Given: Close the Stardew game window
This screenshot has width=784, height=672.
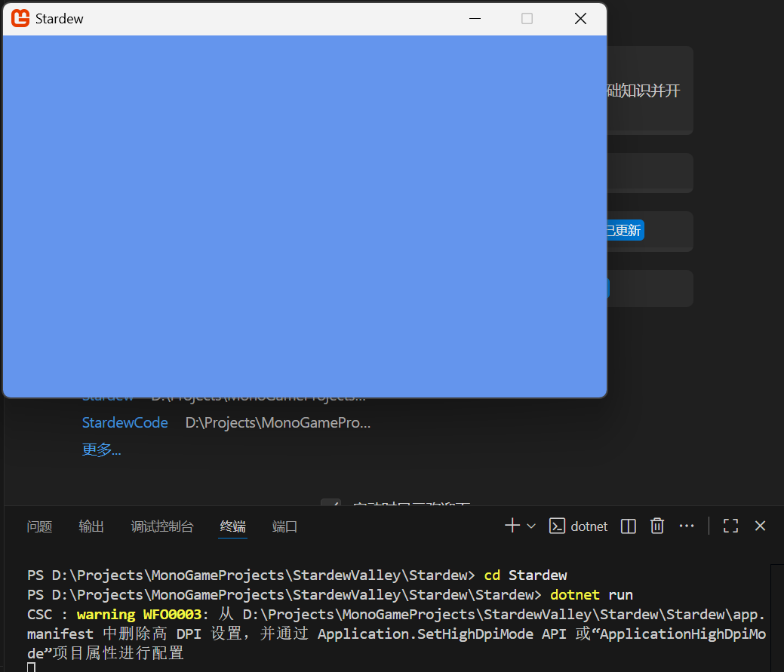Looking at the screenshot, I should tap(580, 19).
